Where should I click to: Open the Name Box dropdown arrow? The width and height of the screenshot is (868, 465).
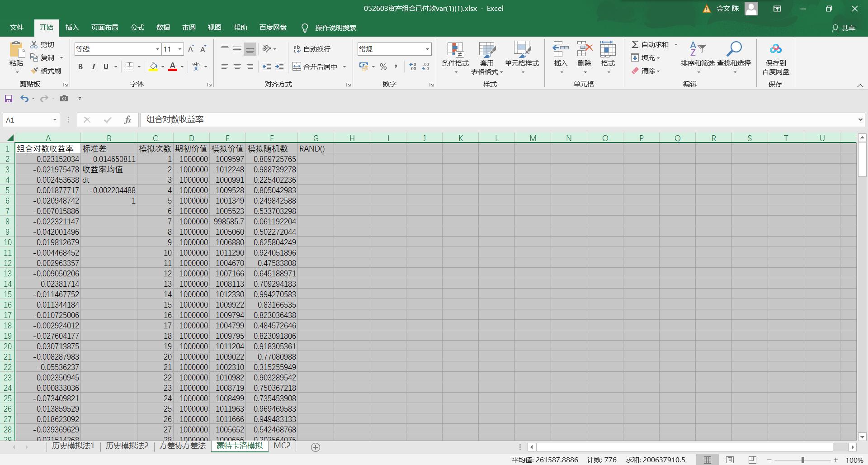[x=55, y=120]
